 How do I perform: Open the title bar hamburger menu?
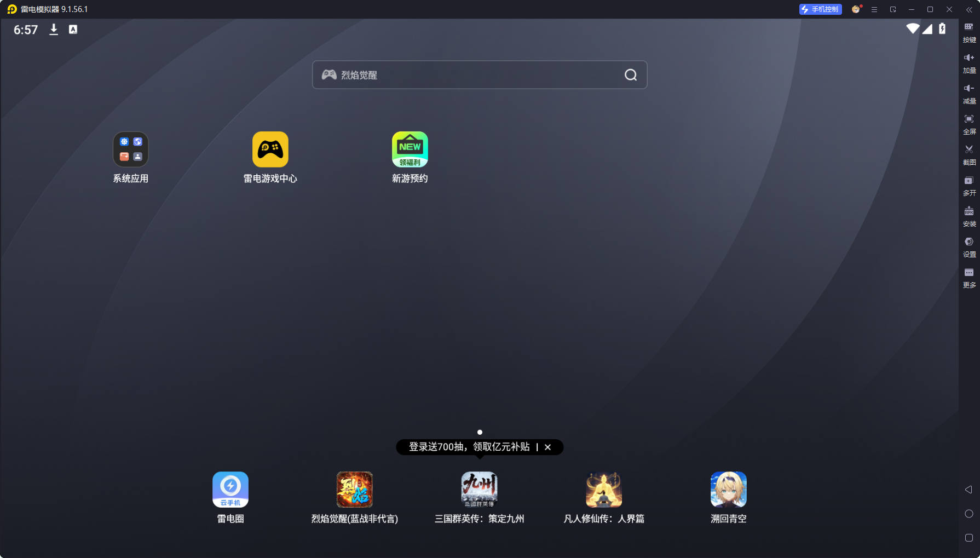point(874,9)
